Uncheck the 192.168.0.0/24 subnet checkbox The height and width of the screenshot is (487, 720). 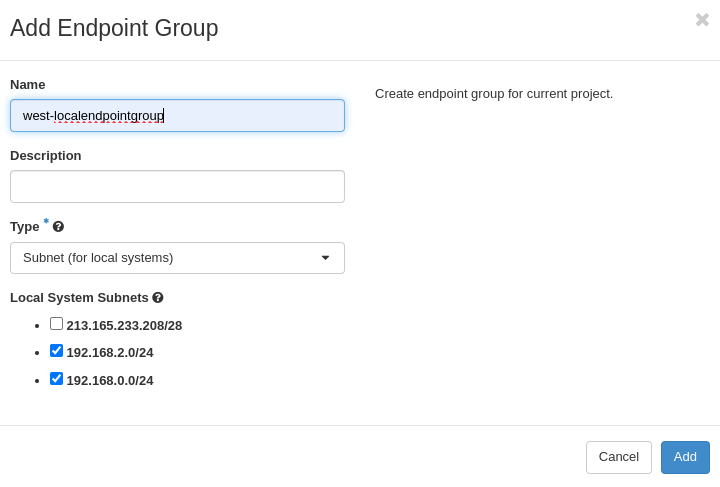pos(57,379)
